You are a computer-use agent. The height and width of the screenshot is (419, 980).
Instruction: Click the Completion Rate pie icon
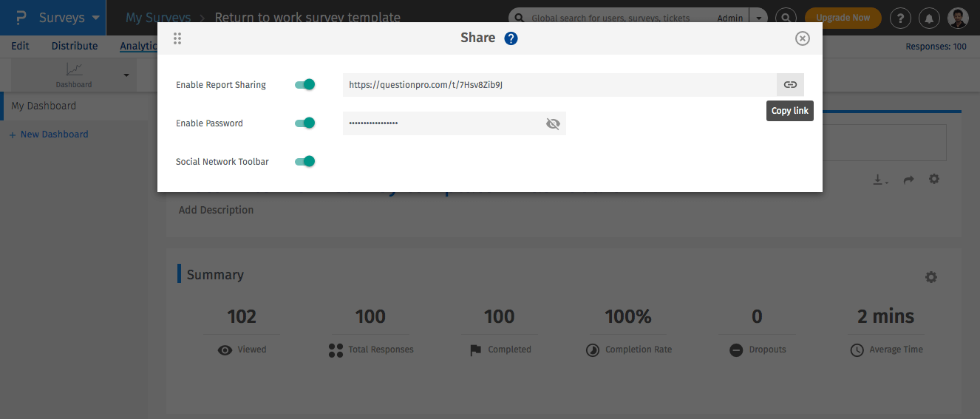pyautogui.click(x=593, y=350)
